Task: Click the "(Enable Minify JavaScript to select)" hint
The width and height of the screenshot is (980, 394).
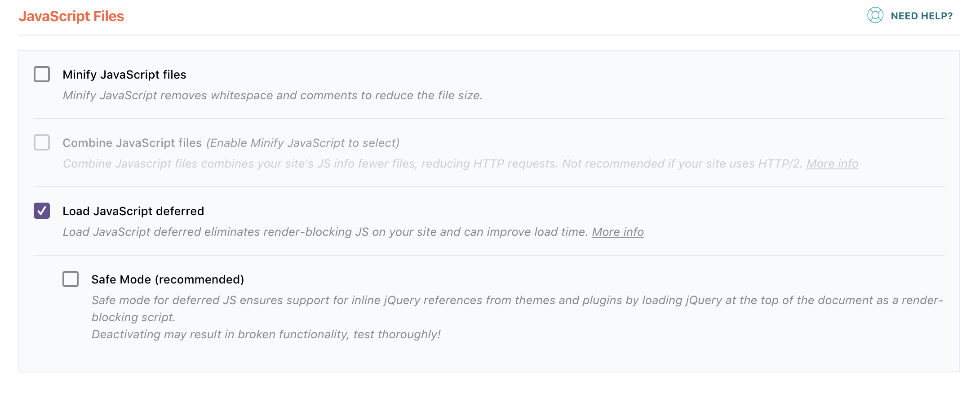Action: [x=303, y=142]
